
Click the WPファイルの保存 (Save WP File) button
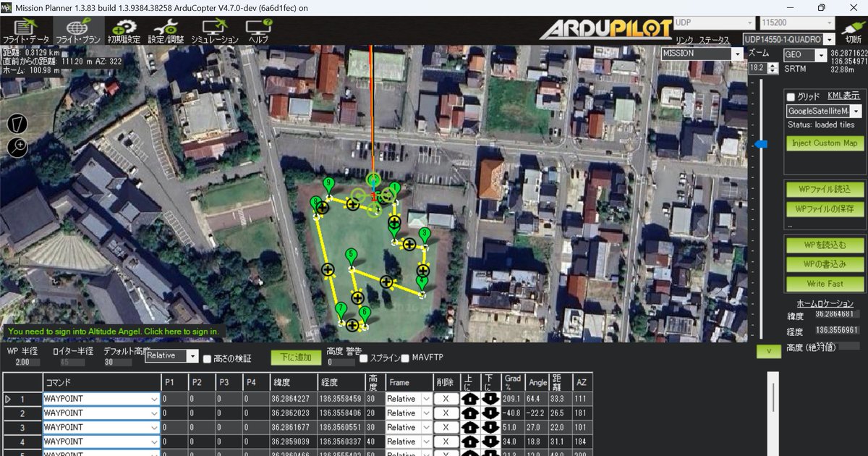click(825, 209)
